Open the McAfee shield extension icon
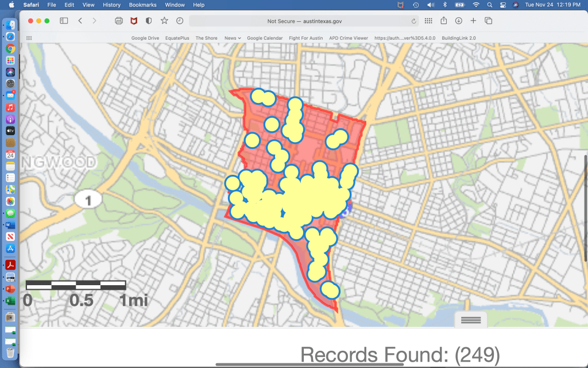 tap(134, 21)
